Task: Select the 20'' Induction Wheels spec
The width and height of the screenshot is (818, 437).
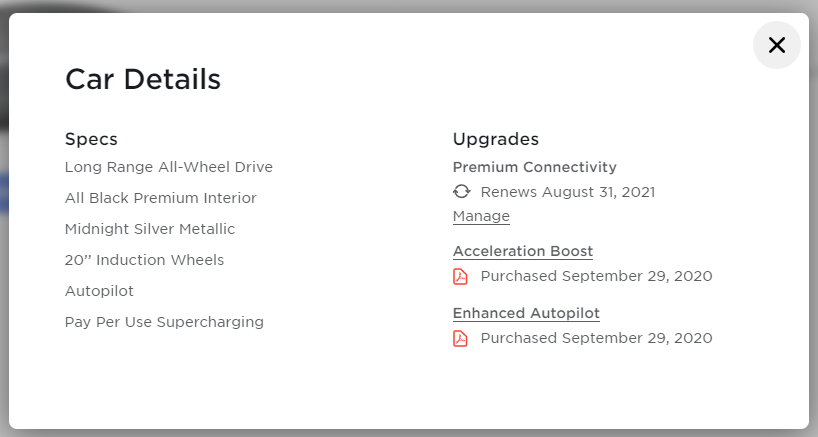Action: [x=144, y=260]
